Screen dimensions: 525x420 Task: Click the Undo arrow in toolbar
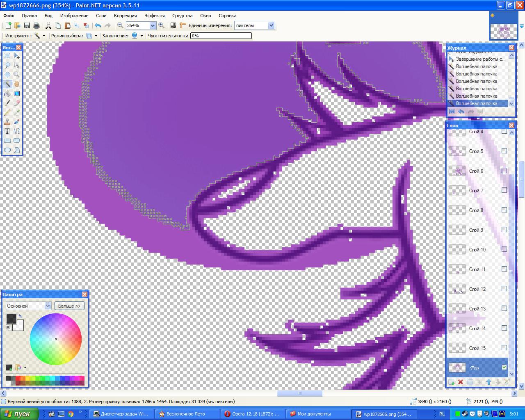[98, 25]
